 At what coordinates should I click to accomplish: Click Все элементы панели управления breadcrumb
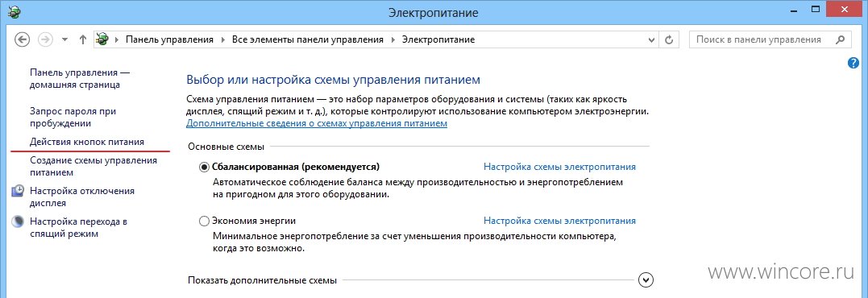308,39
